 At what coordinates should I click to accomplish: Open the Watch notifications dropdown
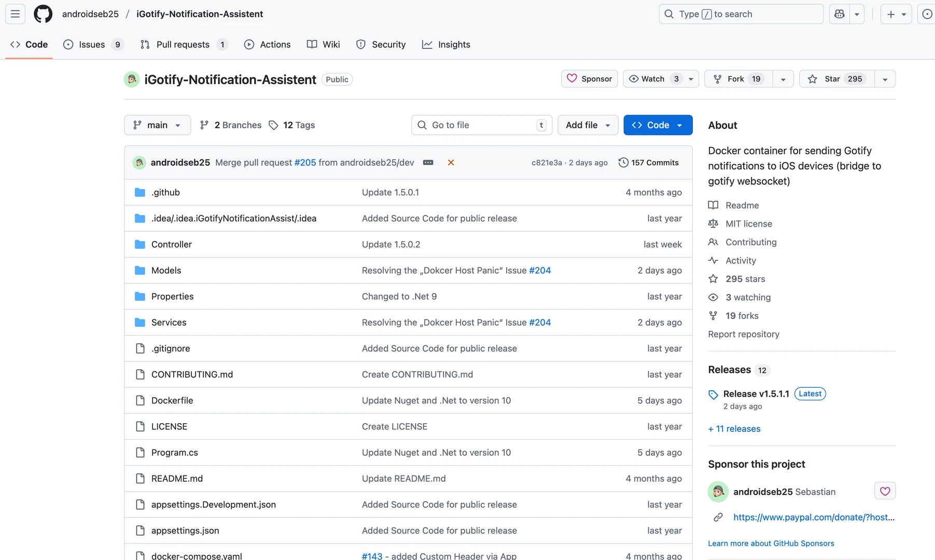[661, 79]
